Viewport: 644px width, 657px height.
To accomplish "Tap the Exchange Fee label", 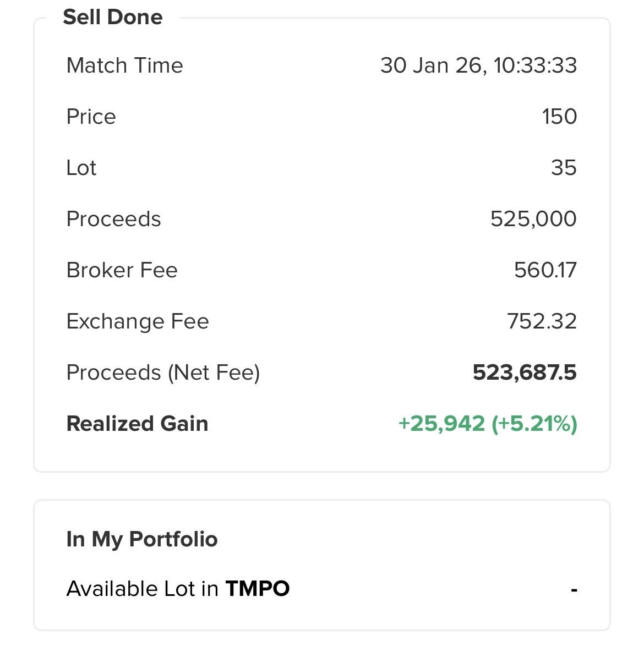I will [x=138, y=321].
